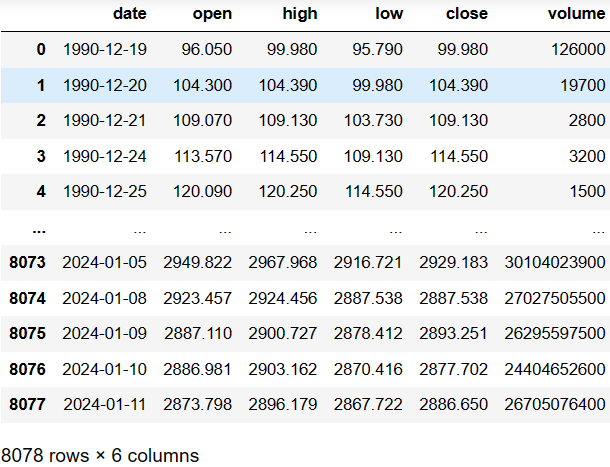610x467 pixels.
Task: Click volume value 2800
Action: coord(587,120)
